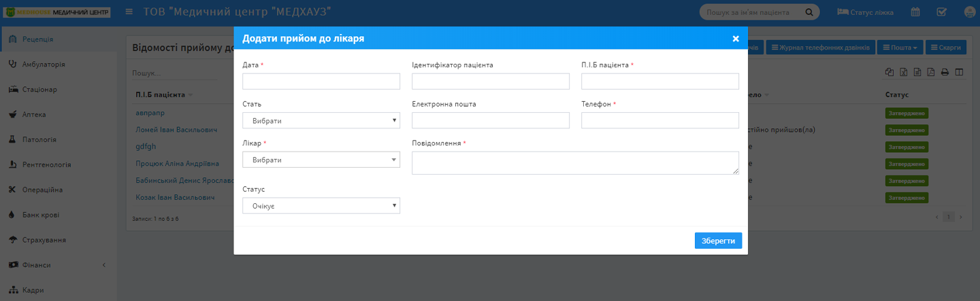This screenshot has width=980, height=301.
Task: Click the Скарги button
Action: [946, 48]
